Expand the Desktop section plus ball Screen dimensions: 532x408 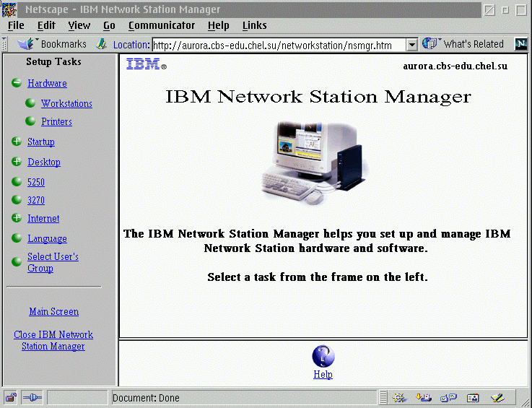17,162
